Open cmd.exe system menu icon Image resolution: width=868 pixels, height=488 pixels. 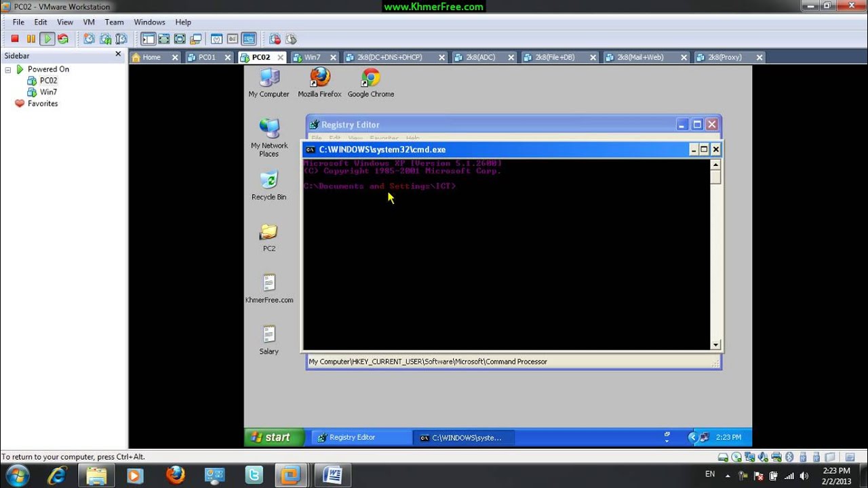(310, 150)
